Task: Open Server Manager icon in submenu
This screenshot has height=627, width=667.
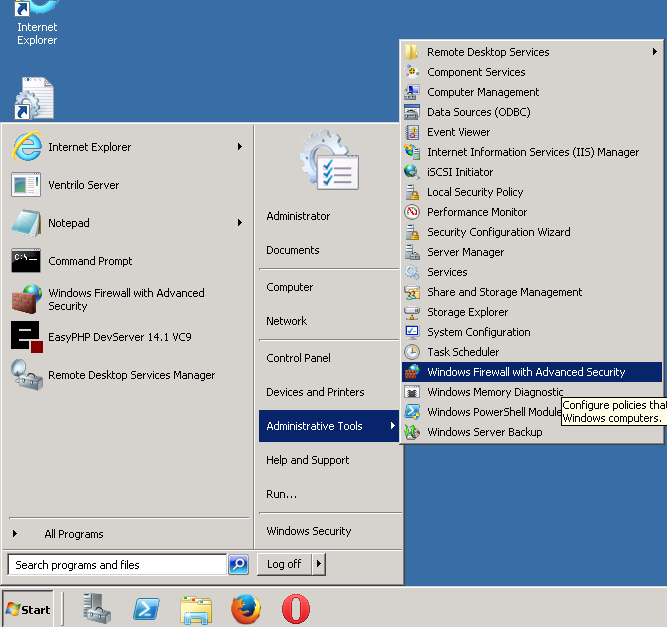Action: tap(412, 252)
